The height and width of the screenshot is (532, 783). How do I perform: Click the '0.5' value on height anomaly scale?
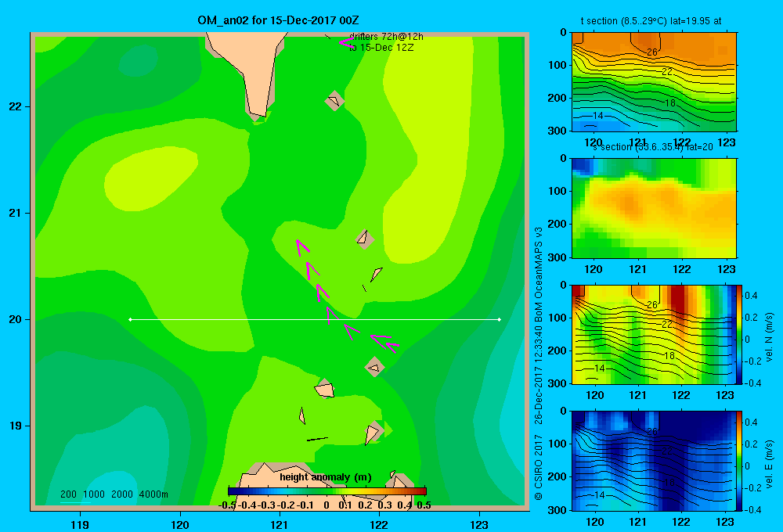(424, 505)
